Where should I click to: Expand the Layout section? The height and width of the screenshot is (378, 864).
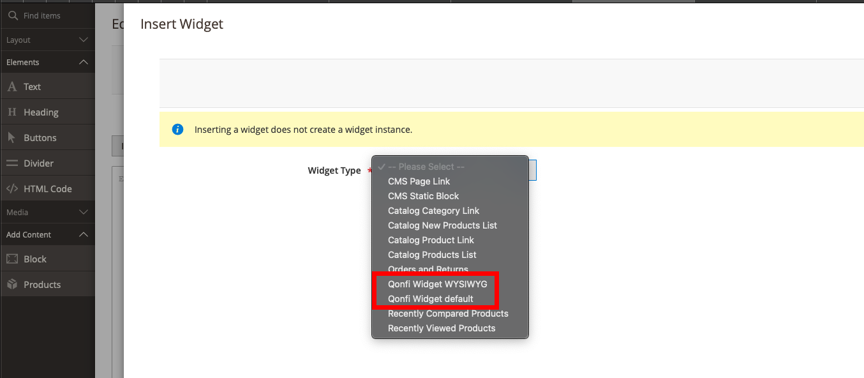(x=47, y=40)
